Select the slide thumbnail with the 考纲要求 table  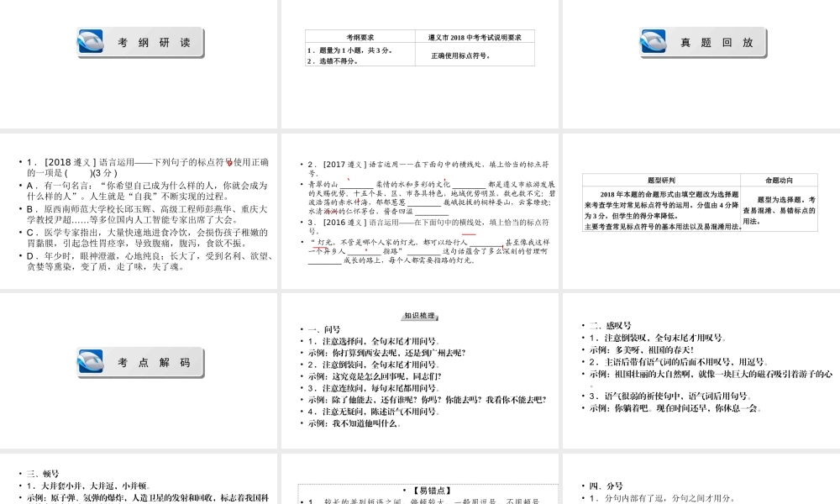(x=420, y=65)
